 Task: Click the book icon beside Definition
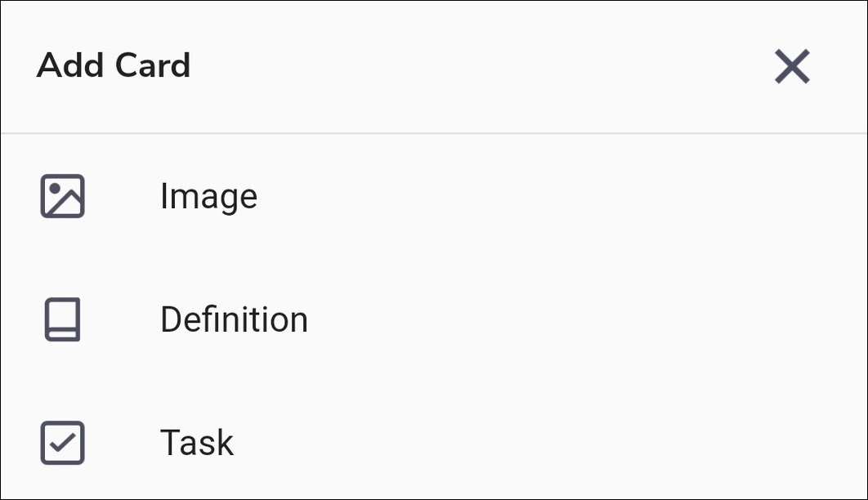click(62, 319)
